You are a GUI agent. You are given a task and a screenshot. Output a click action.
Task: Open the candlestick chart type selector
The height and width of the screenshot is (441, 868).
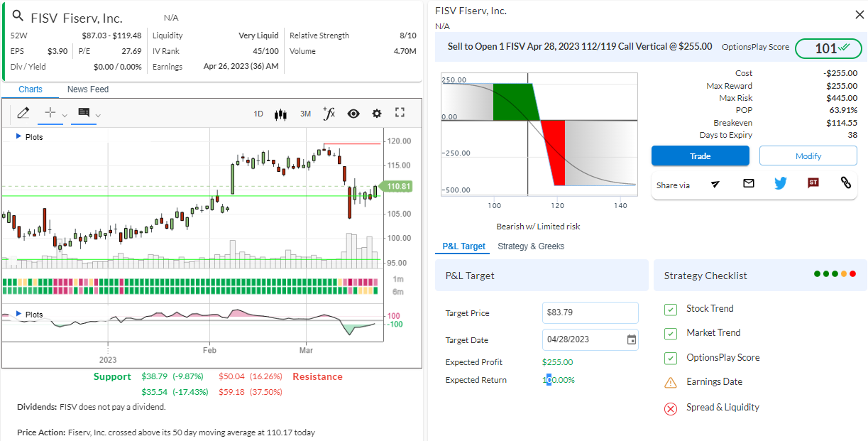tap(280, 114)
